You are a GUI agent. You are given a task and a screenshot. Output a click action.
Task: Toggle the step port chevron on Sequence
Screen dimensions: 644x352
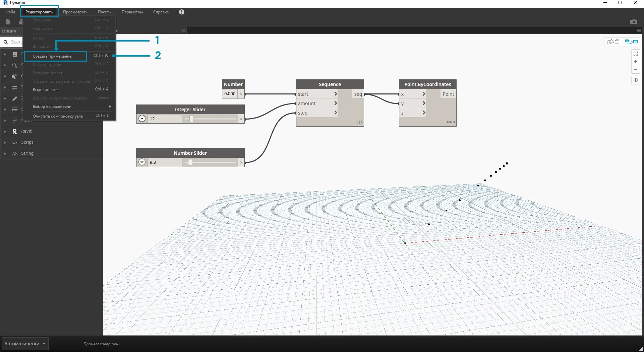coord(336,113)
